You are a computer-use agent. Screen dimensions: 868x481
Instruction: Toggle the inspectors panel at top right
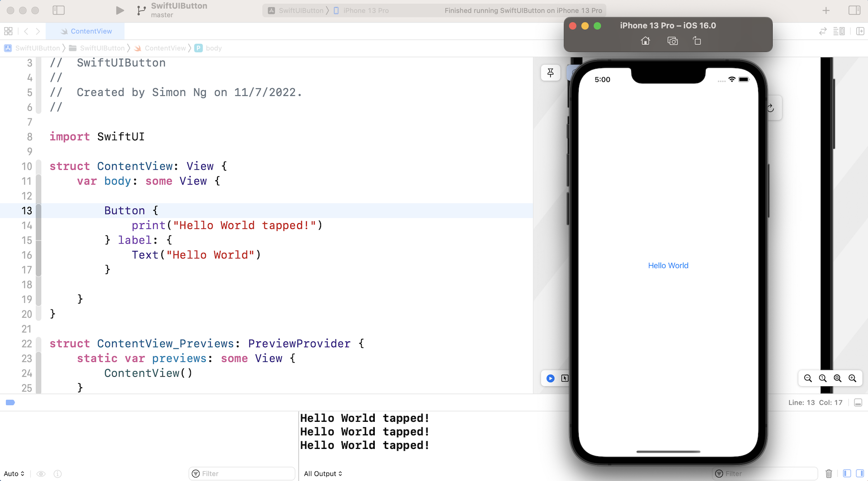coord(854,10)
